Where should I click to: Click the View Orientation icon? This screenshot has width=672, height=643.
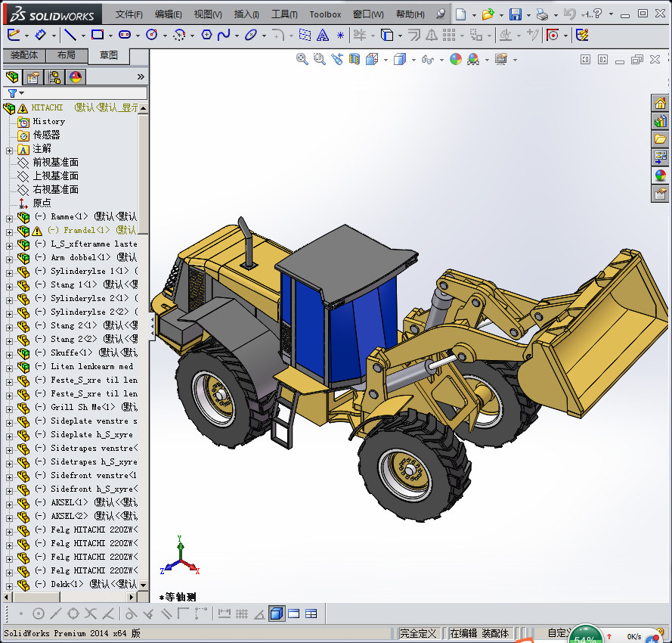[372, 59]
